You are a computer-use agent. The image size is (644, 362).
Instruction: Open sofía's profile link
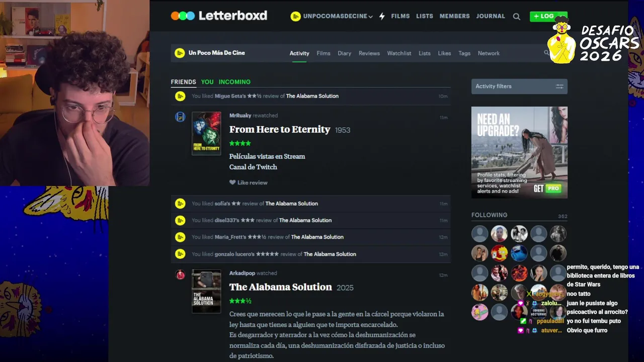click(x=222, y=204)
